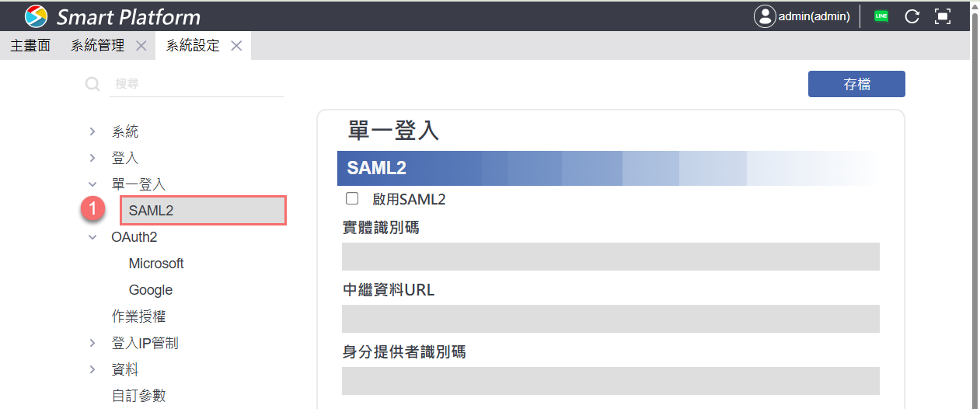The height and width of the screenshot is (409, 980).
Task: Expand the 登入 tree node
Action: 92,159
